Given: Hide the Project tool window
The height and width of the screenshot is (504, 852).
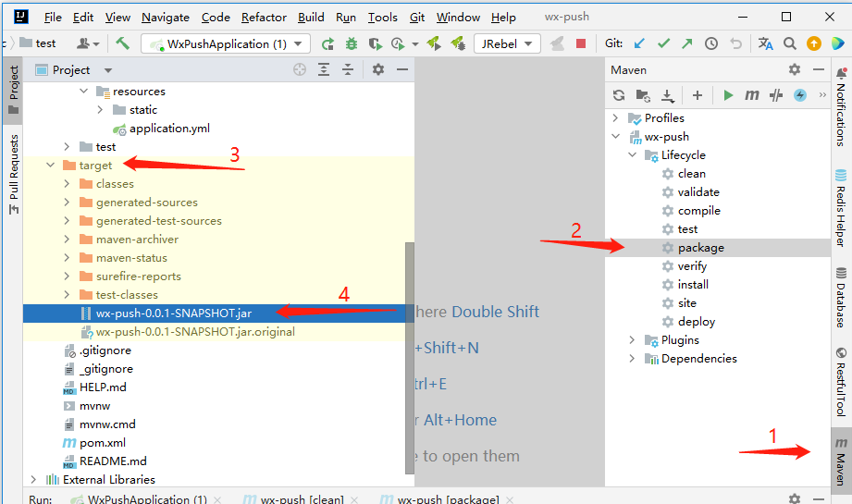Looking at the screenshot, I should [402, 69].
